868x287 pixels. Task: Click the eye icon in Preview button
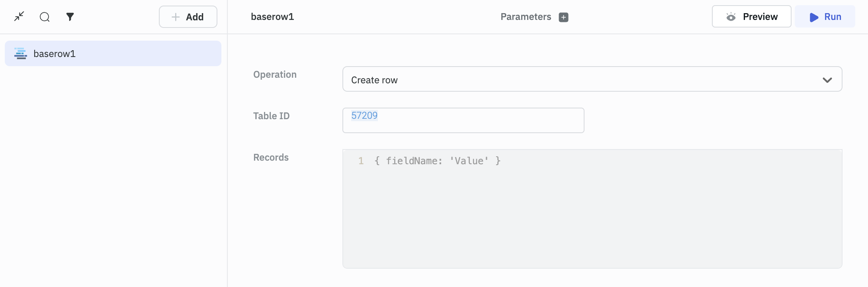731,17
